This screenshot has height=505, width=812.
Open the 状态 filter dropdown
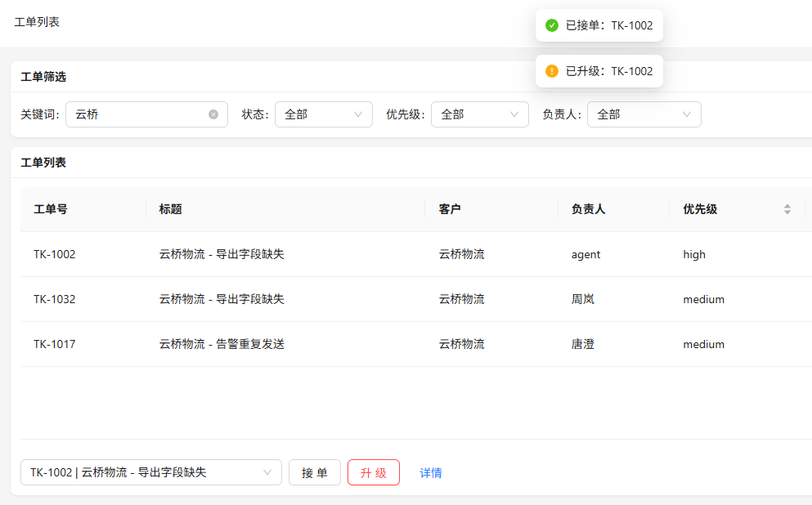(323, 114)
